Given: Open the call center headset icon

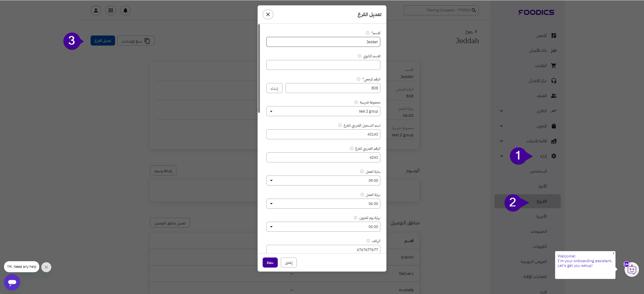Looking at the screenshot, I should (553, 81).
